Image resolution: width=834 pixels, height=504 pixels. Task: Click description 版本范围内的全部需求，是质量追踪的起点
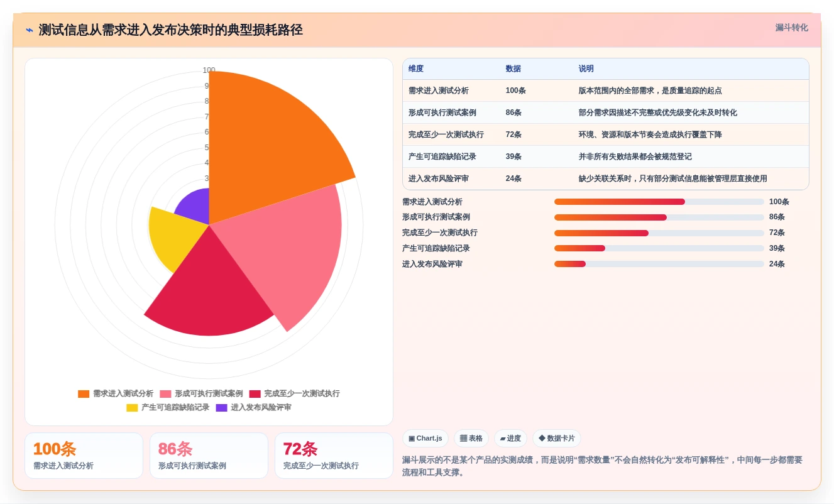click(650, 91)
